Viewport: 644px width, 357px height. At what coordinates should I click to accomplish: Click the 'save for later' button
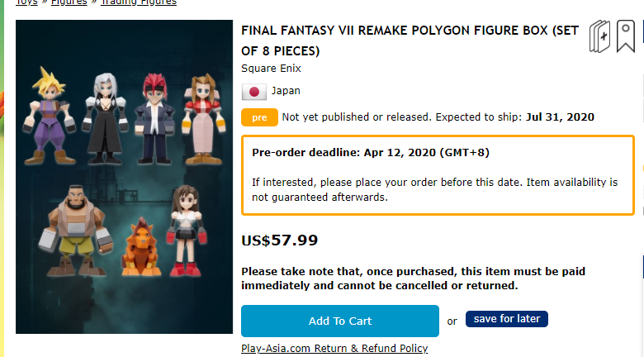pos(507,319)
